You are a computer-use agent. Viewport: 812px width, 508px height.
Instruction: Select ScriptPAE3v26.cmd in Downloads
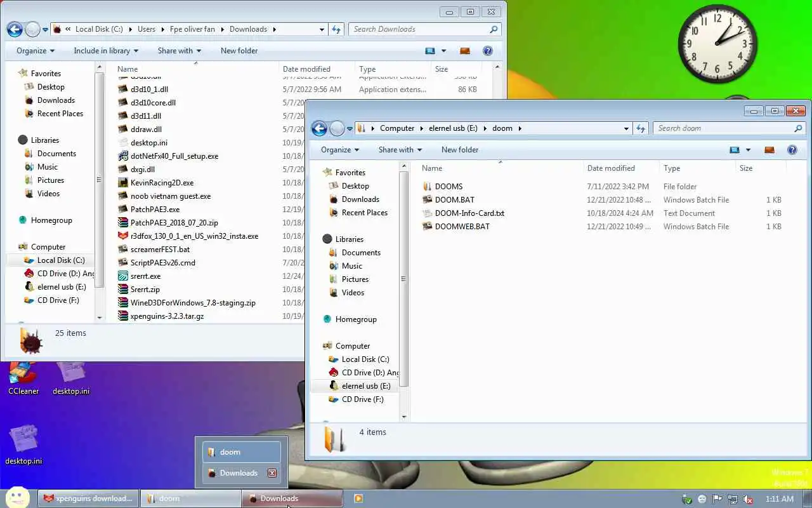162,263
